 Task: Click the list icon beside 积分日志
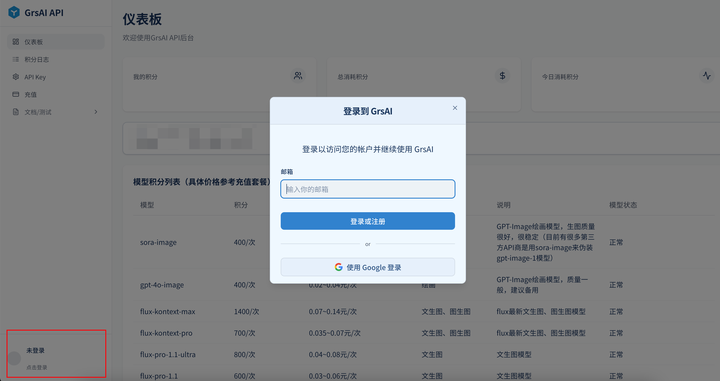[x=16, y=59]
